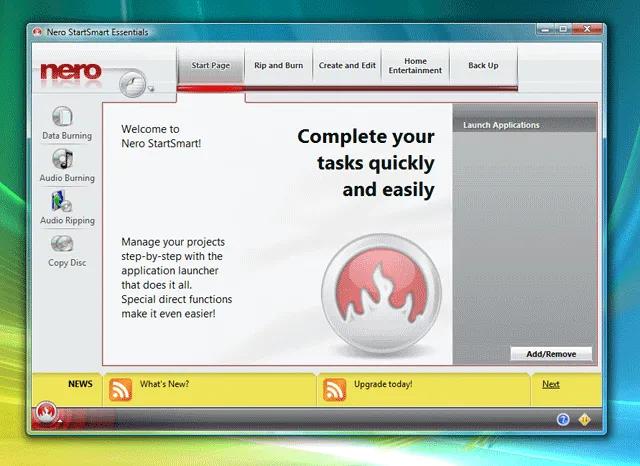Click the red nero logo text

(x=71, y=71)
